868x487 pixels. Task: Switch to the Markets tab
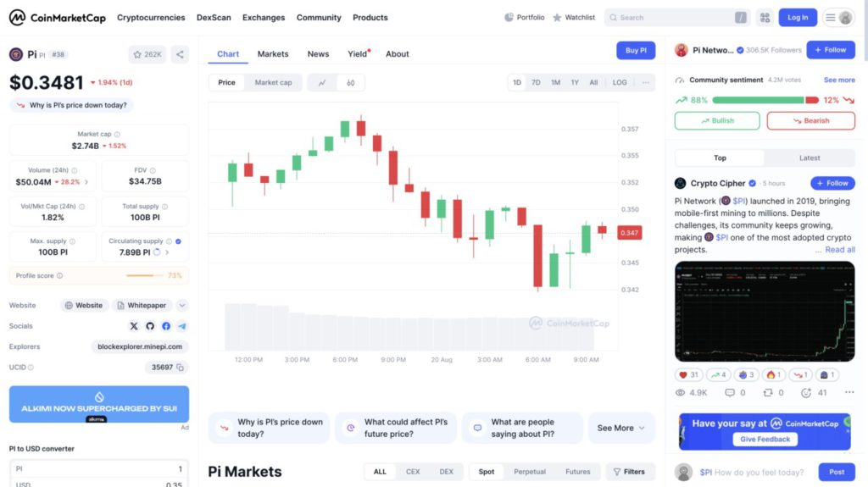(273, 54)
